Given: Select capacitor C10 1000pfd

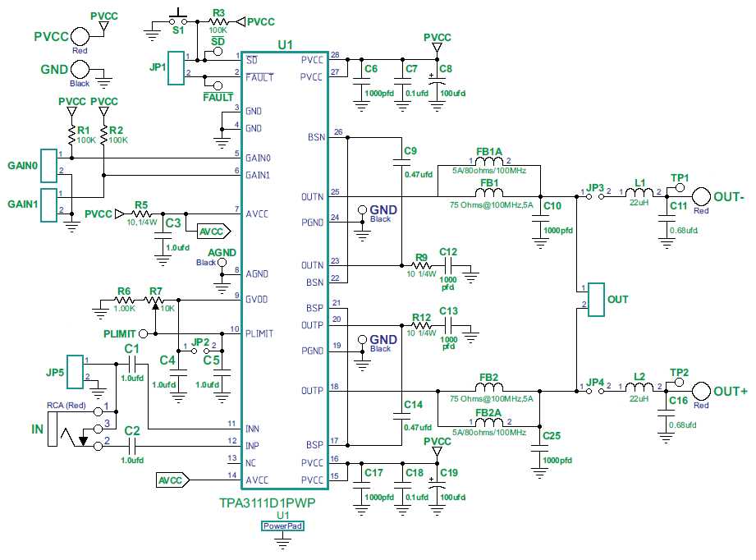Looking at the screenshot, I should tap(540, 220).
